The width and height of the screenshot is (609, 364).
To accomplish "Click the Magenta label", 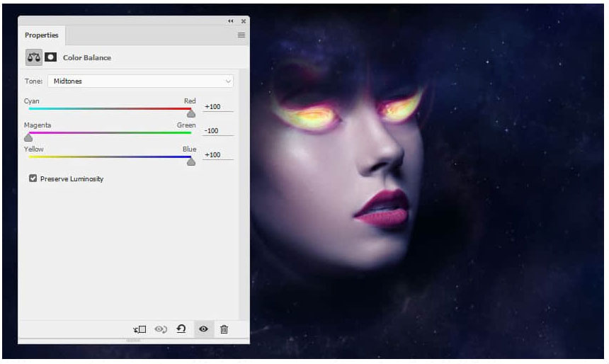I will [x=38, y=125].
